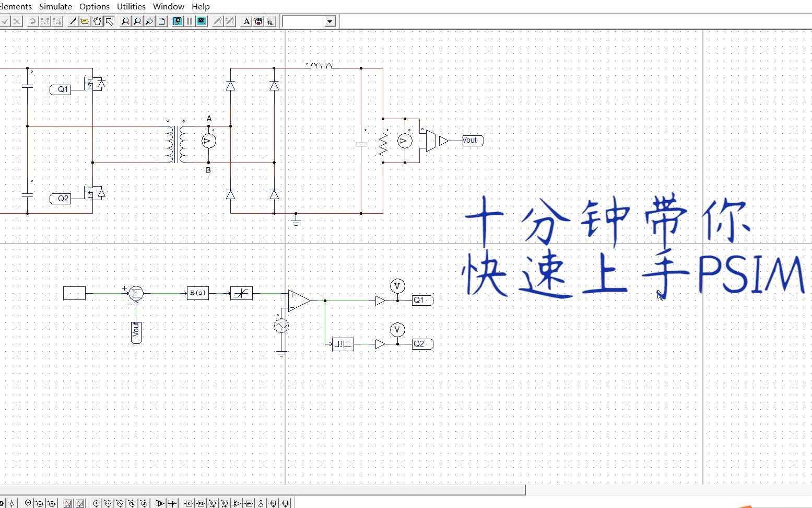Click the text insertion A tool

(x=246, y=21)
